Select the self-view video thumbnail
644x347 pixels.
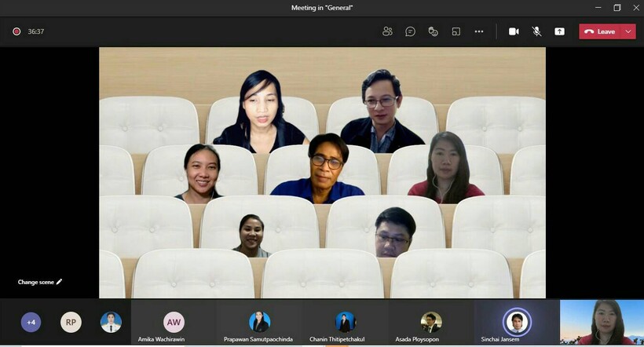602,322
